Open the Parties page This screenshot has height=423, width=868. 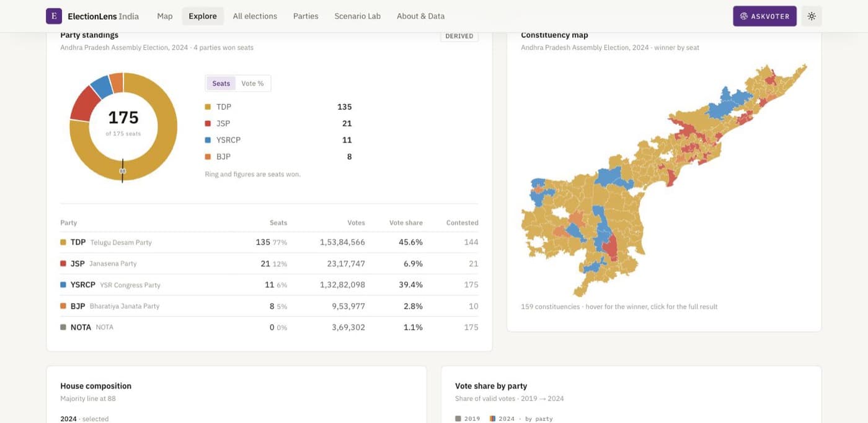[x=306, y=16]
